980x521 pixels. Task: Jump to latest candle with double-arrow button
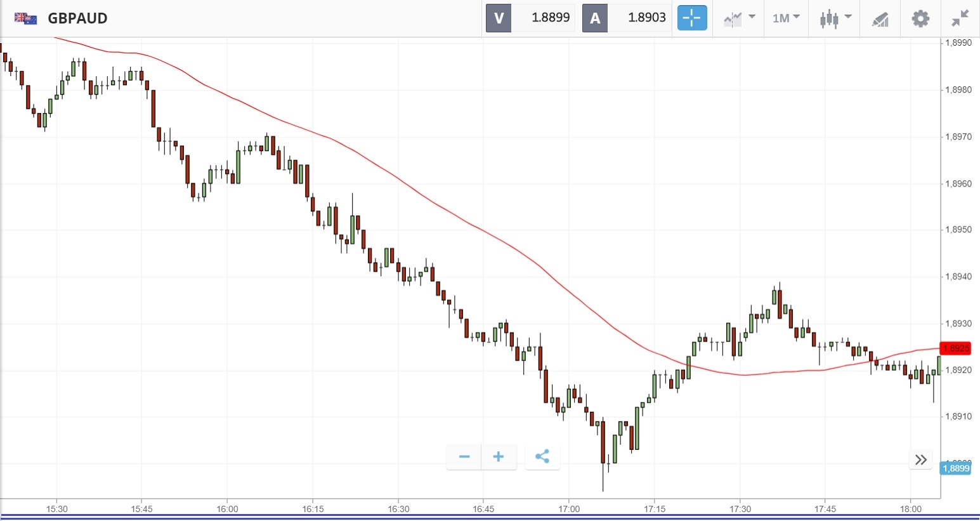pyautogui.click(x=921, y=459)
